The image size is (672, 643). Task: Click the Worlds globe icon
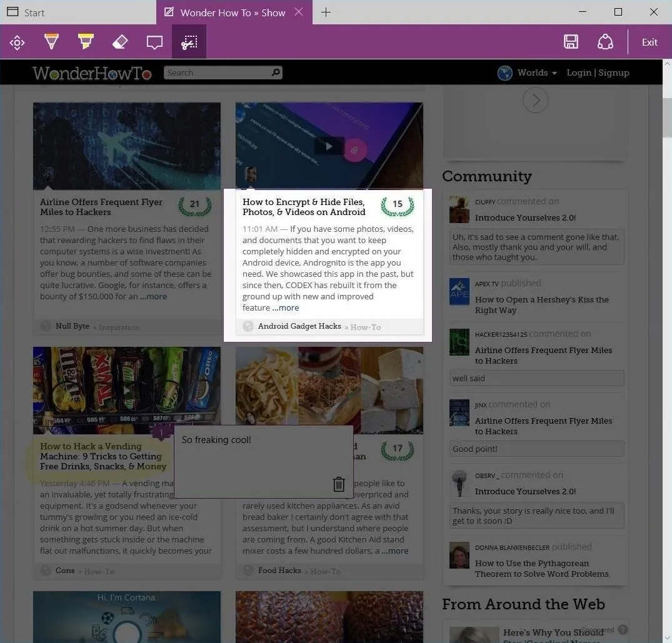(x=505, y=73)
